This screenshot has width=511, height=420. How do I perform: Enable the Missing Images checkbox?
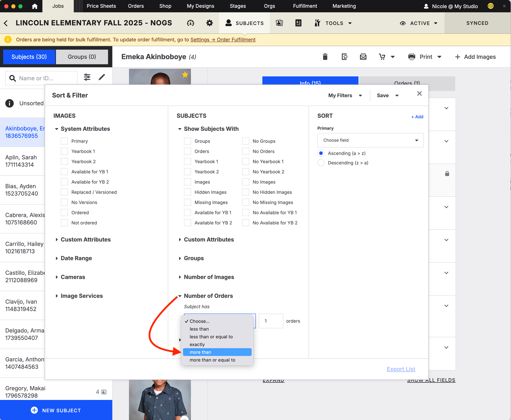pyautogui.click(x=187, y=202)
